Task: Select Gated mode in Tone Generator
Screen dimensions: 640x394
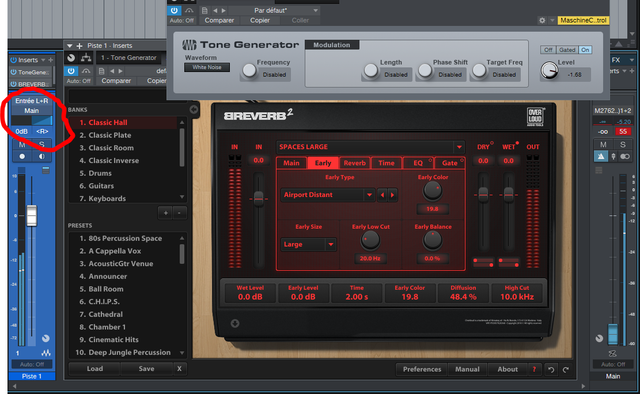Action: coord(567,50)
